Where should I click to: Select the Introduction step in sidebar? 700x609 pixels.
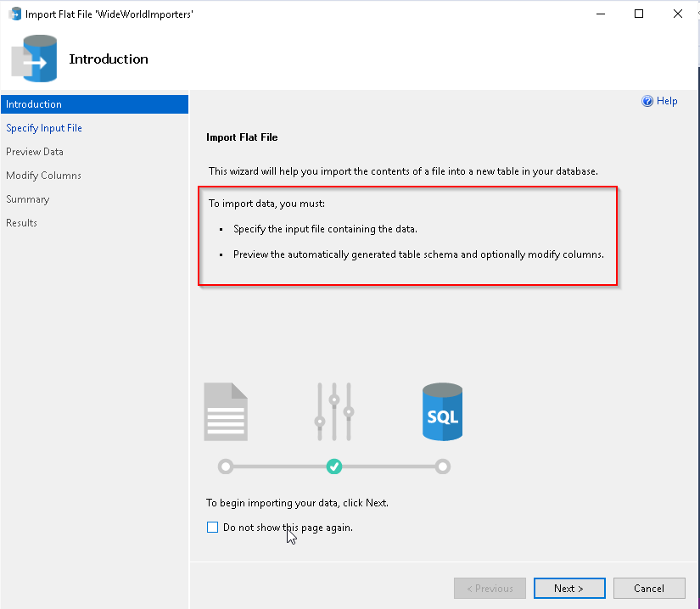[x=34, y=104]
